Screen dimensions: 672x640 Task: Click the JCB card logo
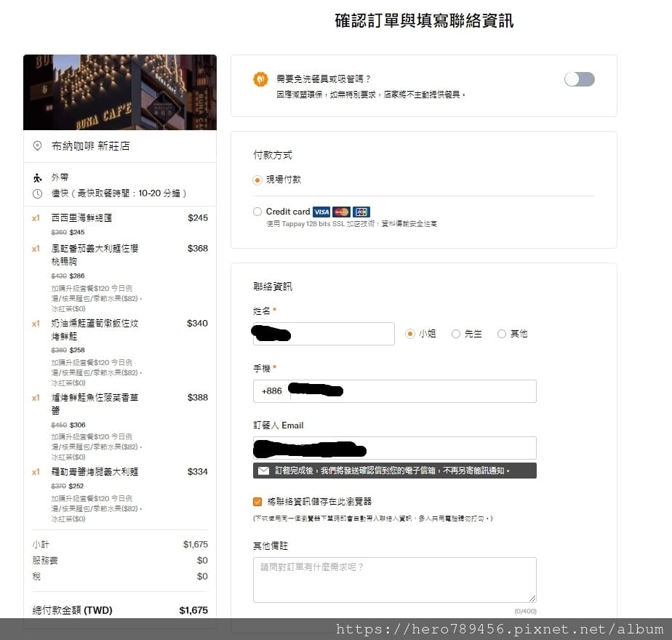pos(361,212)
